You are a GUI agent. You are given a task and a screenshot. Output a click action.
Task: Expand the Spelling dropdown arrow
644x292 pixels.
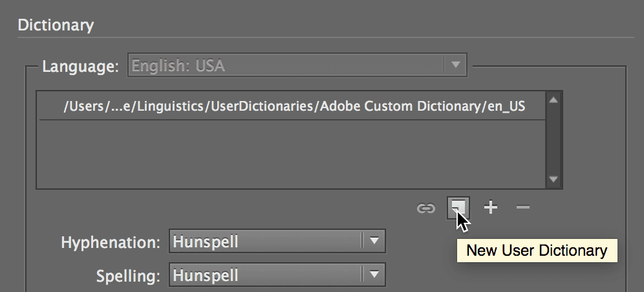[x=374, y=275]
